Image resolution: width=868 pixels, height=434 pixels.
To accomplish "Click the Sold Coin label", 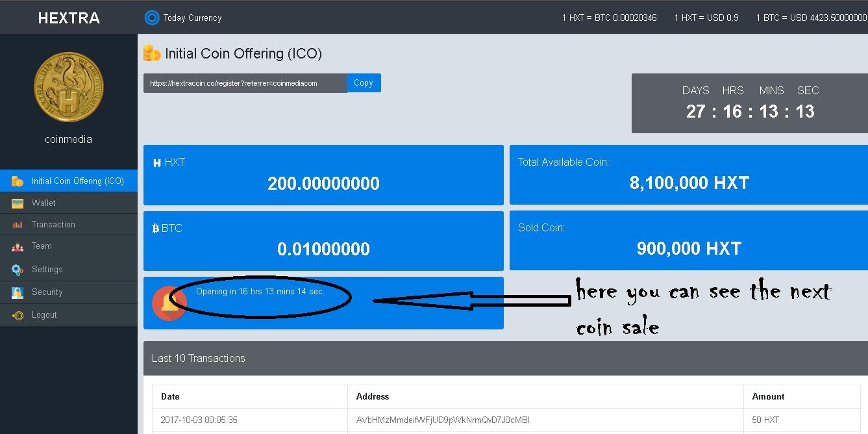I will pyautogui.click(x=541, y=228).
